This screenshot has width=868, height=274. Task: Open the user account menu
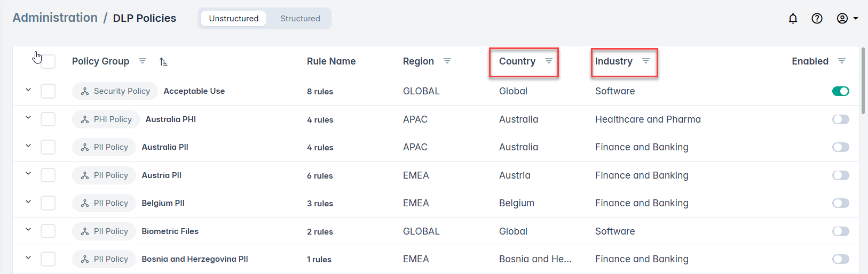(847, 19)
